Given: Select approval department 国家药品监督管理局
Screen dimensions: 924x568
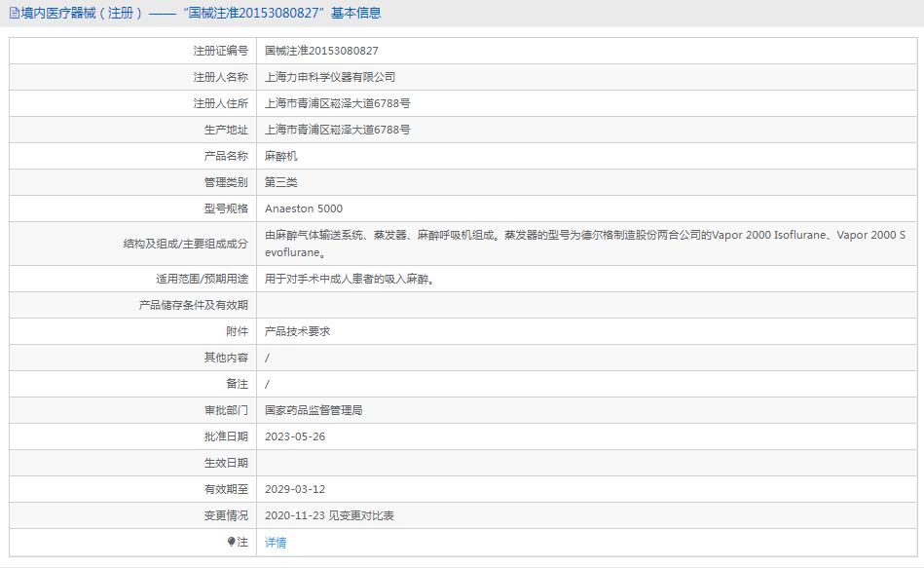Looking at the screenshot, I should coord(314,410).
